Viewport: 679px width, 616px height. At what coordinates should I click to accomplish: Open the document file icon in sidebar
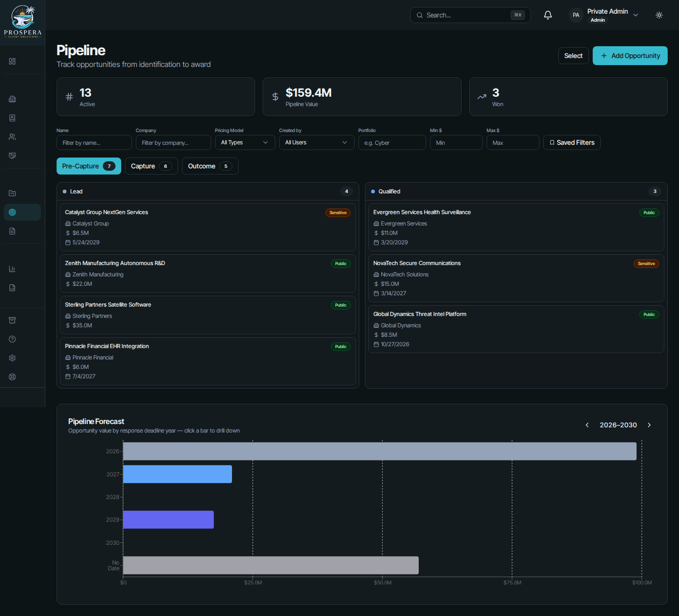point(12,231)
